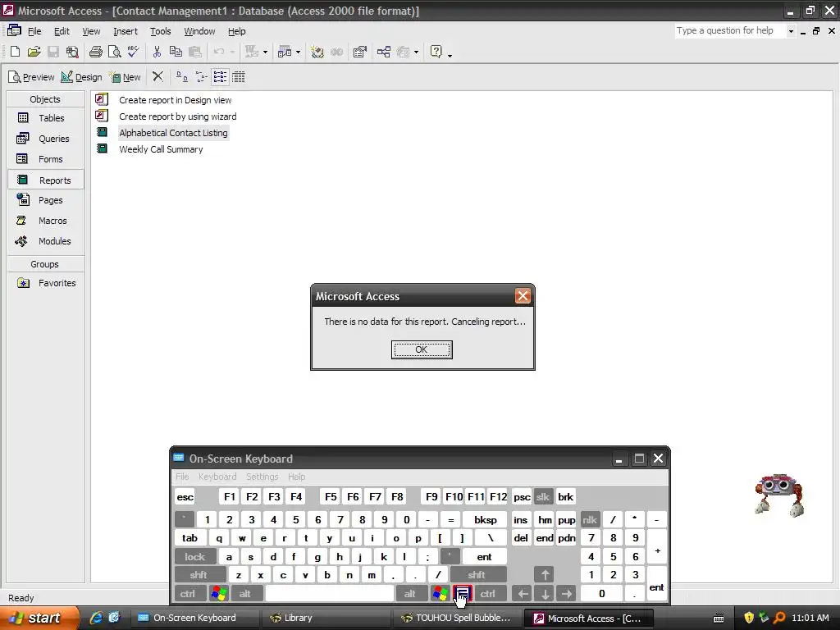Toggle right shft key on On-Screen Keyboard

pyautogui.click(x=477, y=575)
